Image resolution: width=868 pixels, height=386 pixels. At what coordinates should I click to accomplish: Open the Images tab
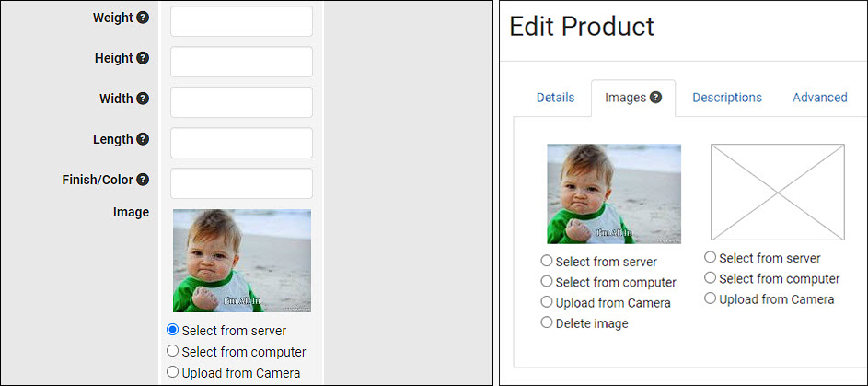[x=633, y=98]
